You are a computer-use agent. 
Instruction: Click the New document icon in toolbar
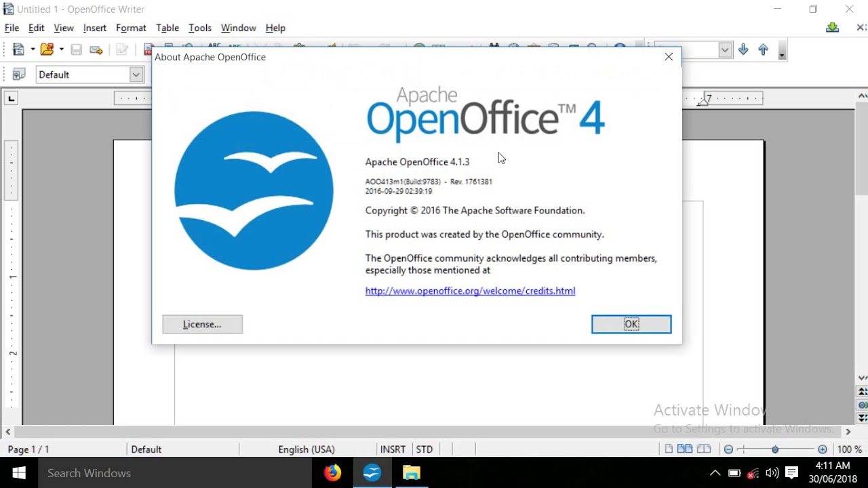18,49
